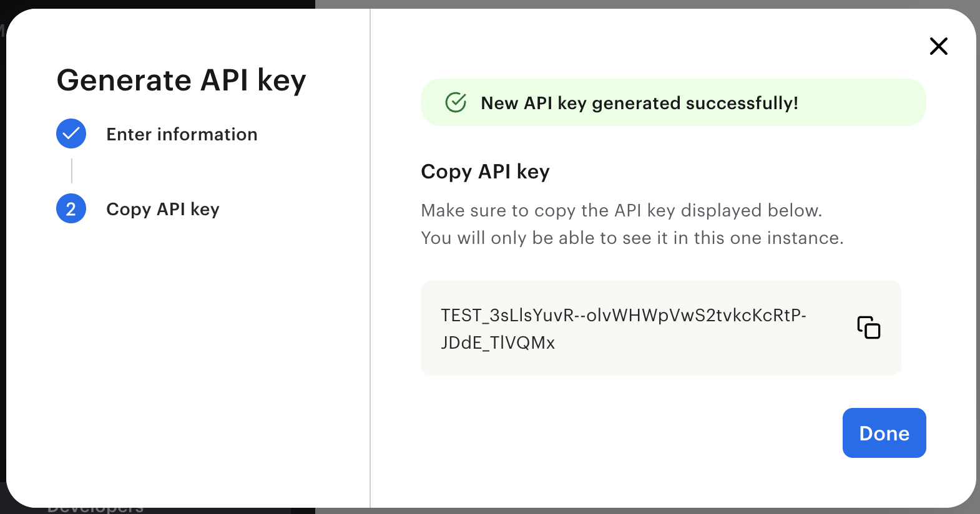Click the blue checkmark on Enter information step
Image resolution: width=980 pixels, height=514 pixels.
(x=71, y=133)
